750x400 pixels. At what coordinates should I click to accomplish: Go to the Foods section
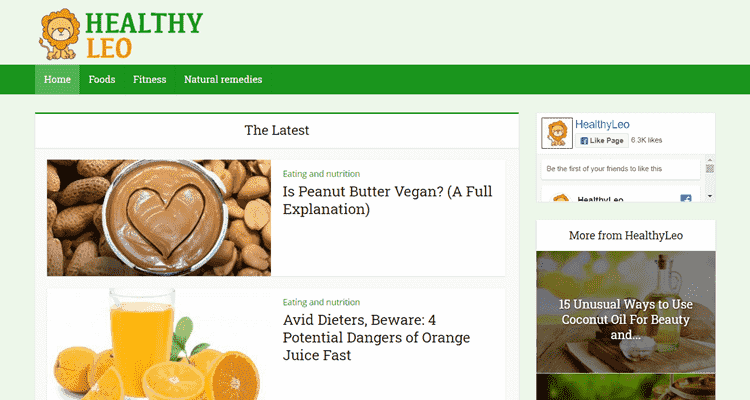[x=102, y=79]
